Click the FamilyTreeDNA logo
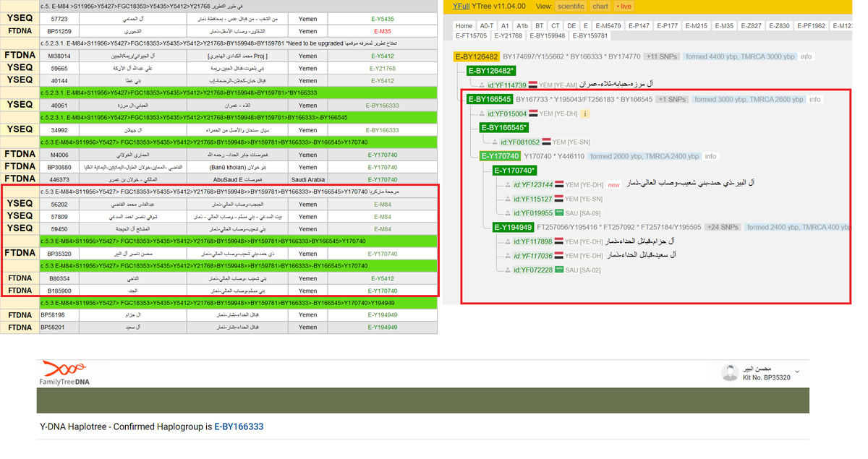 [64, 374]
